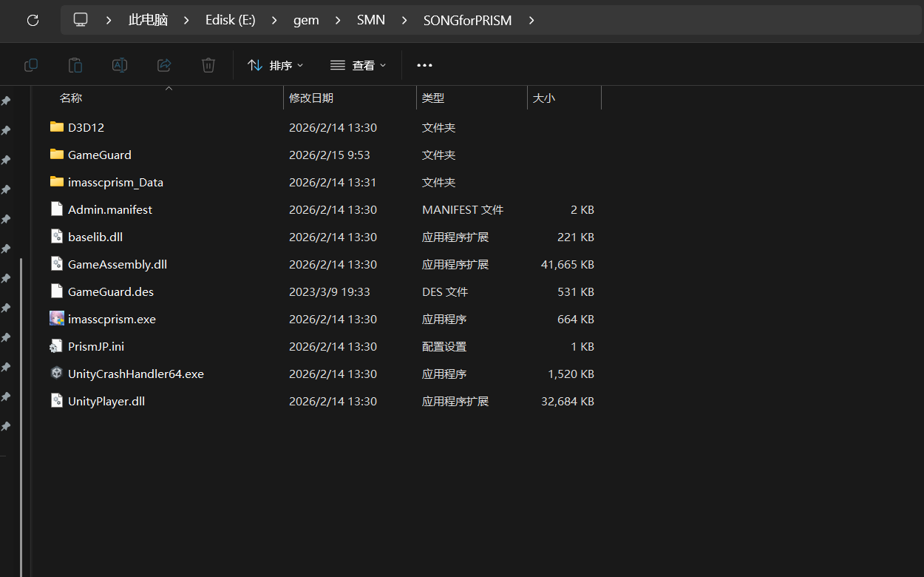The width and height of the screenshot is (924, 577).
Task: Open the three-dot See more menu
Action: point(424,65)
